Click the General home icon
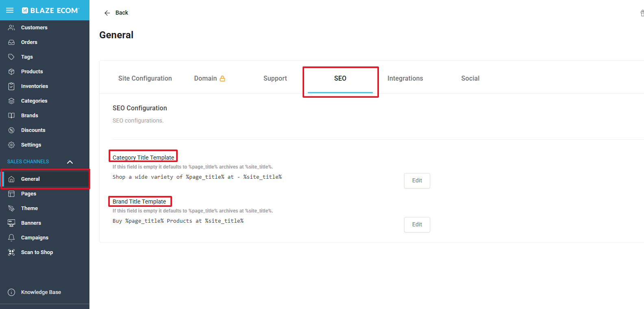The width and height of the screenshot is (644, 309). 11,179
